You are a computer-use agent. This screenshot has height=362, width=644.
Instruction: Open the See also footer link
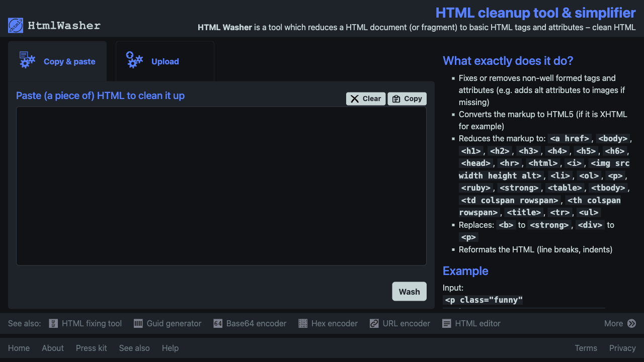coord(134,348)
